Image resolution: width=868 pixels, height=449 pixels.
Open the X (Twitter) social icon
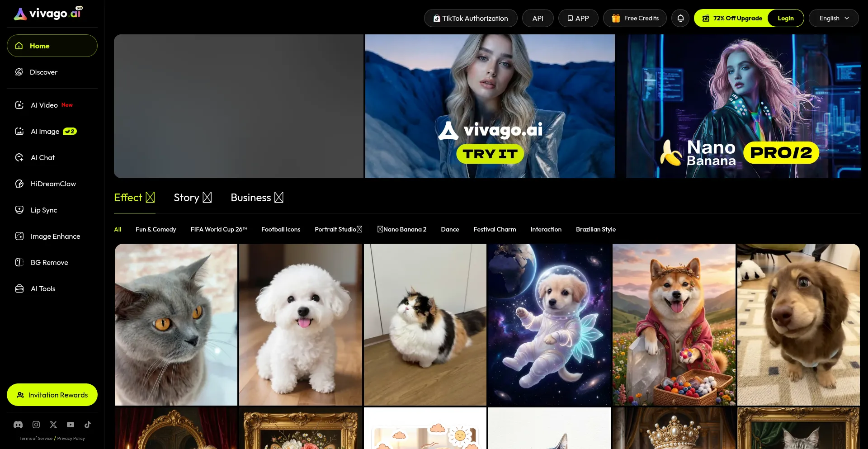point(53,425)
